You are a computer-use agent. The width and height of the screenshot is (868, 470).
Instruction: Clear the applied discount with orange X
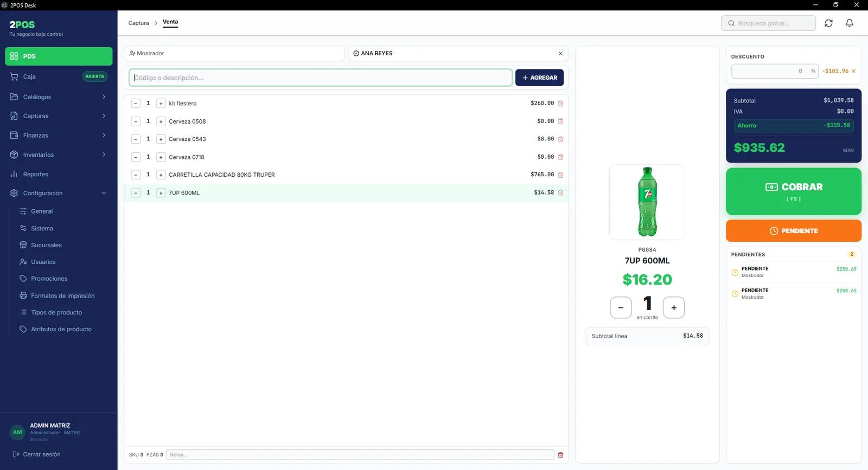(x=853, y=71)
